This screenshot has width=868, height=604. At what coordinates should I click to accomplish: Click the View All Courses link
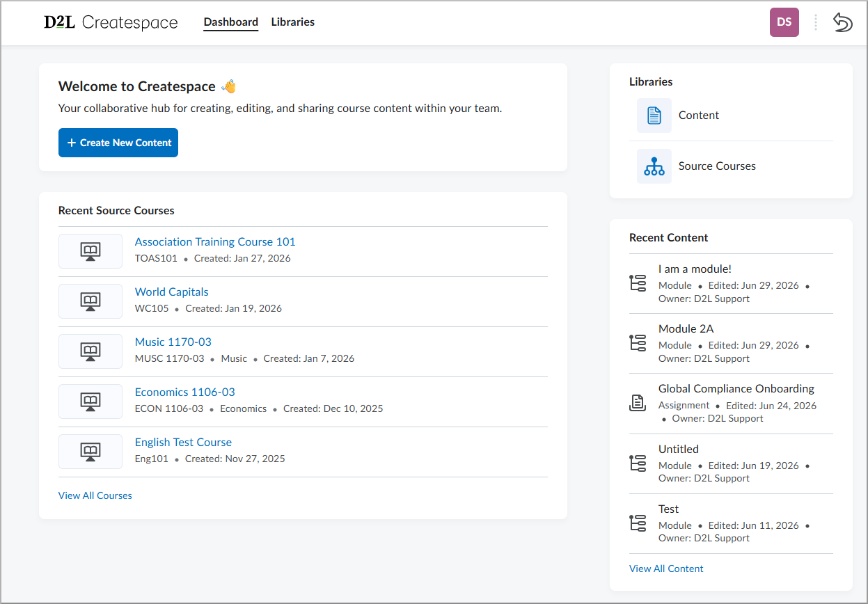click(95, 495)
